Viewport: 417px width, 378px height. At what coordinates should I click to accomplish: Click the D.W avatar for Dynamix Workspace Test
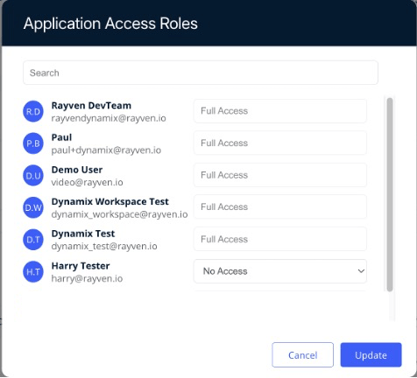(x=33, y=208)
